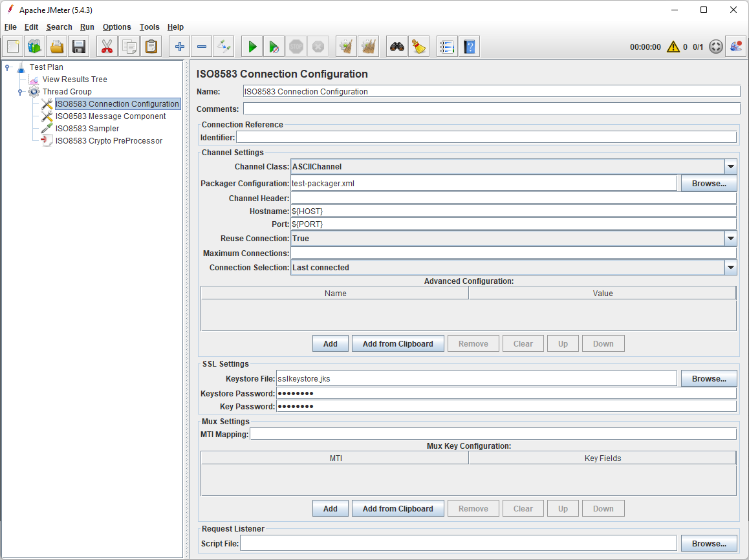Click the greyed Shutdown icon
Image resolution: width=749 pixels, height=560 pixels.
pos(318,47)
